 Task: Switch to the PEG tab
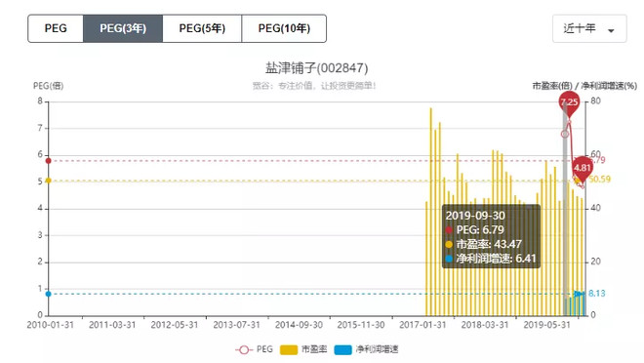pos(56,28)
